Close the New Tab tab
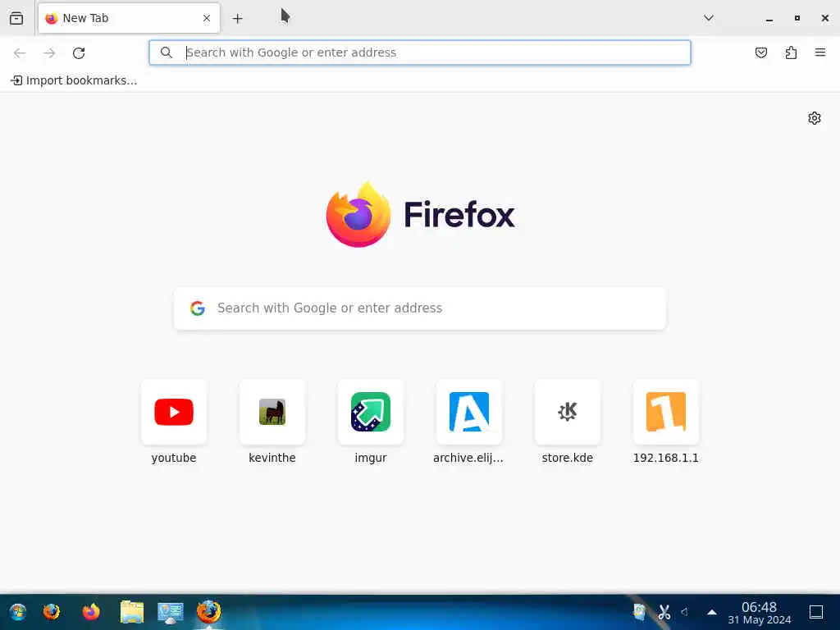The image size is (840, 630). point(207,18)
